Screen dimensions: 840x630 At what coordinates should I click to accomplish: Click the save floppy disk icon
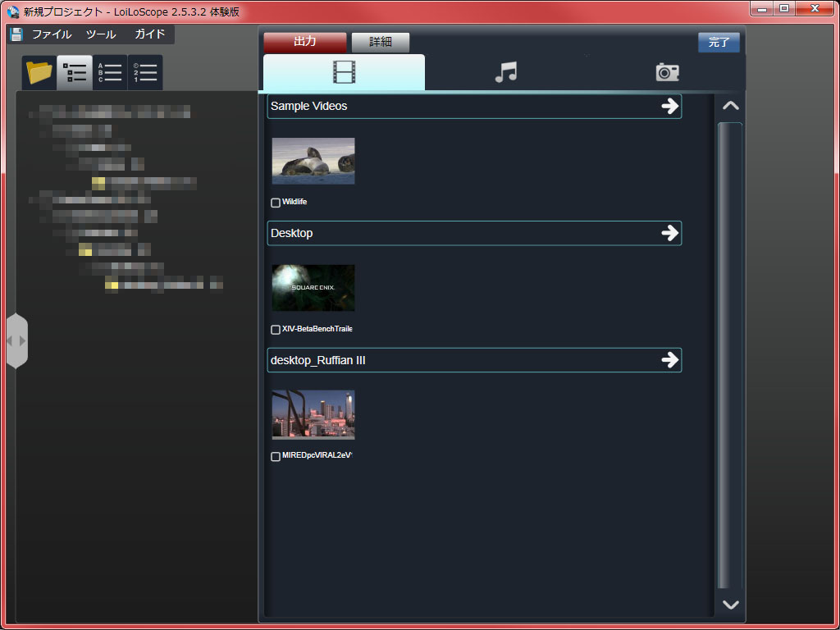(16, 34)
